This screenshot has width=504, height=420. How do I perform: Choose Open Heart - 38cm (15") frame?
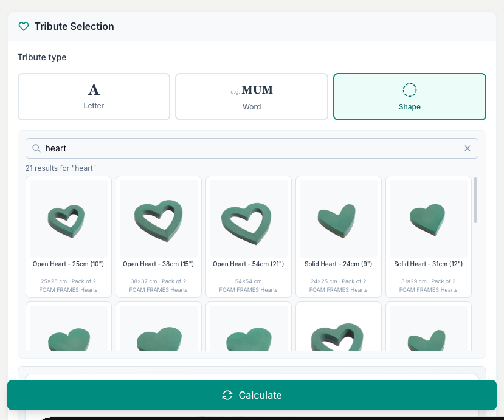pyautogui.click(x=159, y=236)
